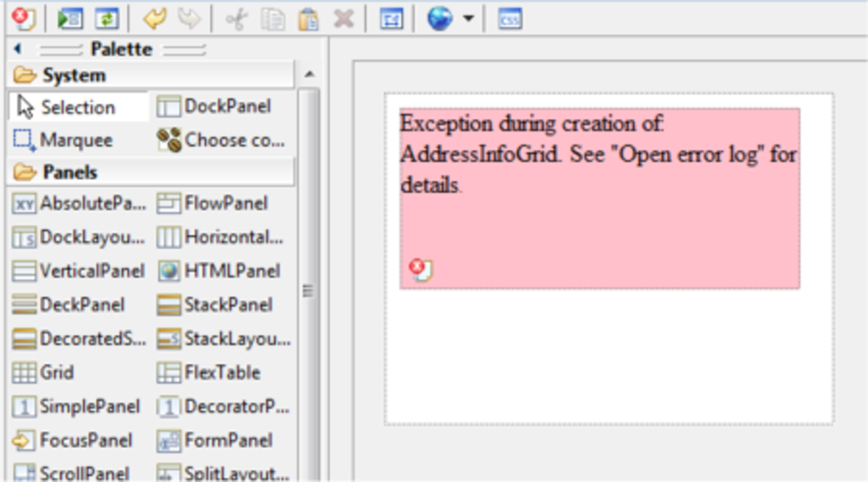Click the Delete X toolbar icon
Screen dimensions: 868x482
(x=343, y=19)
